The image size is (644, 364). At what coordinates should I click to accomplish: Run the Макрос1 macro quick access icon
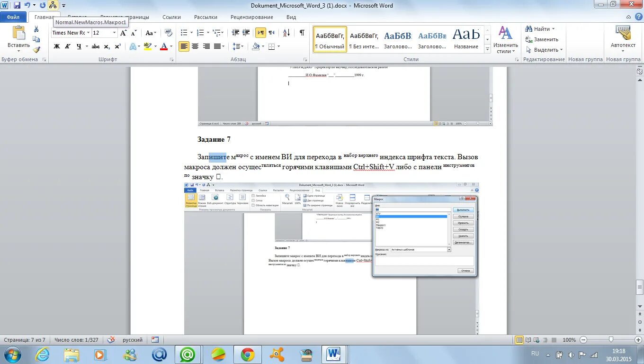[53, 5]
